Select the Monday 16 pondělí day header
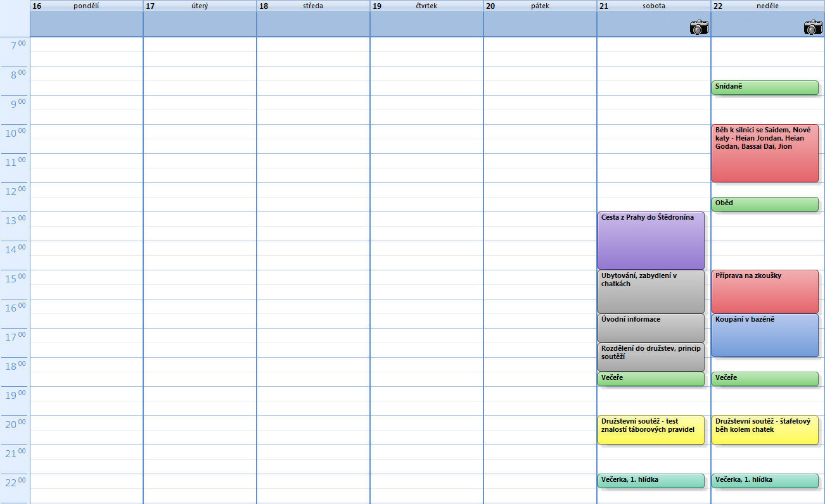 click(86, 6)
